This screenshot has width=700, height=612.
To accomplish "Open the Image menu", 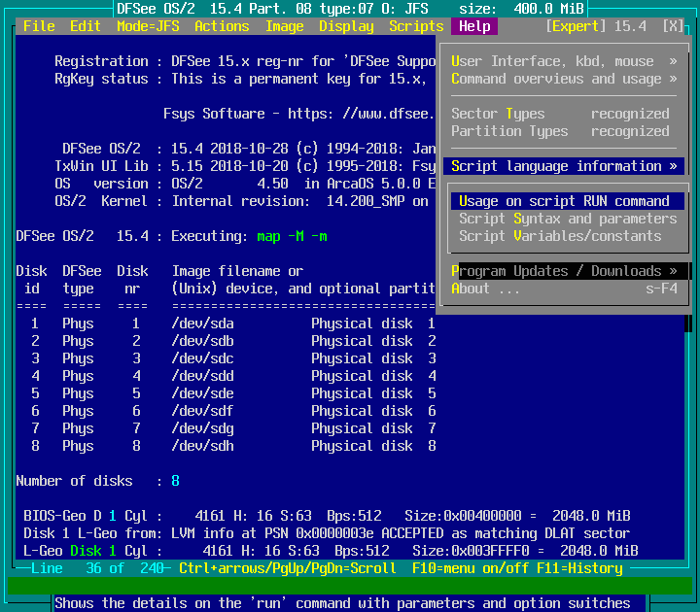I will pyautogui.click(x=284, y=26).
